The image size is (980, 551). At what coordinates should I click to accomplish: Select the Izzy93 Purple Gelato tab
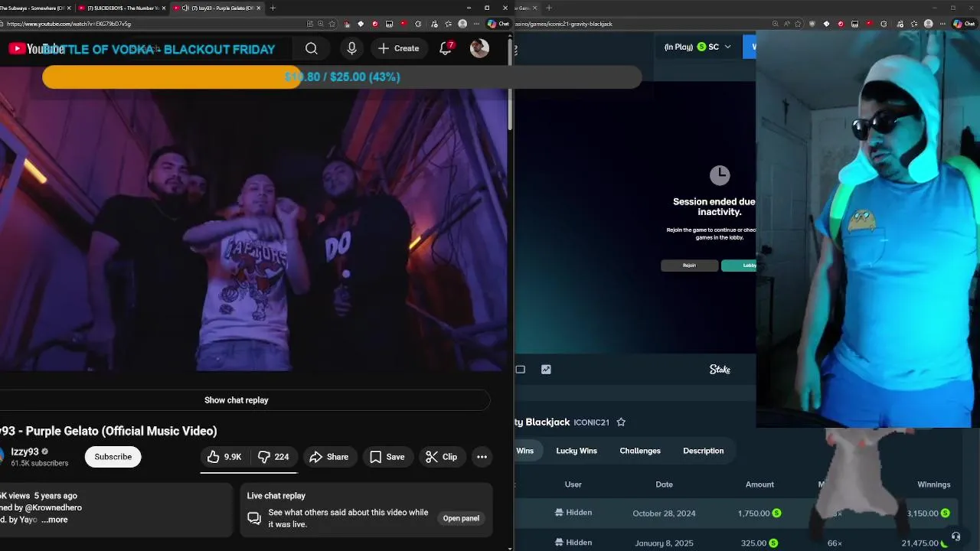217,8
